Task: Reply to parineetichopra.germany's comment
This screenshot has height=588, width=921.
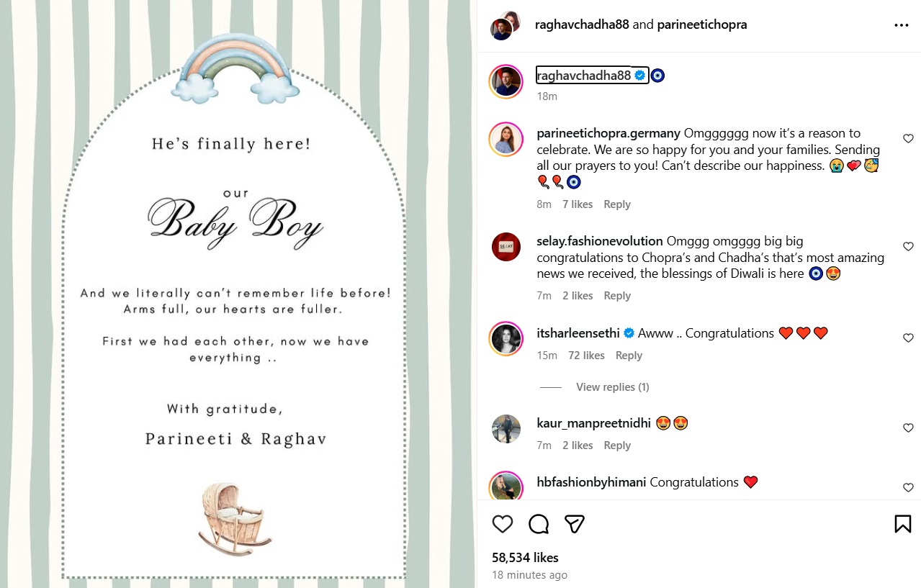Action: [x=617, y=204]
